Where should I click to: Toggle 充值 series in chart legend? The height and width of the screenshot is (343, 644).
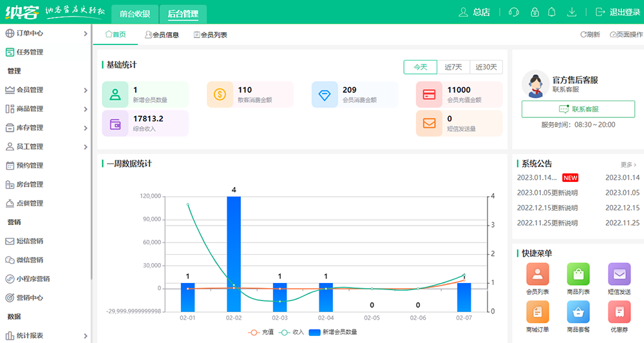pyautogui.click(x=261, y=332)
